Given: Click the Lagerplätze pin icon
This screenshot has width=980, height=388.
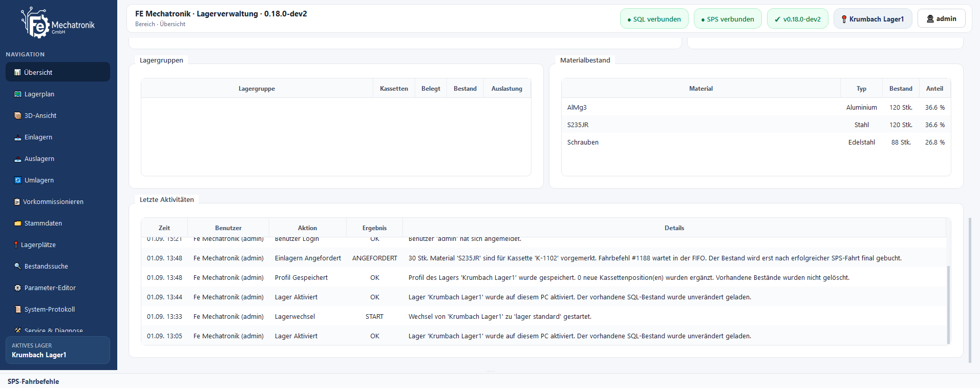Looking at the screenshot, I should pos(16,245).
